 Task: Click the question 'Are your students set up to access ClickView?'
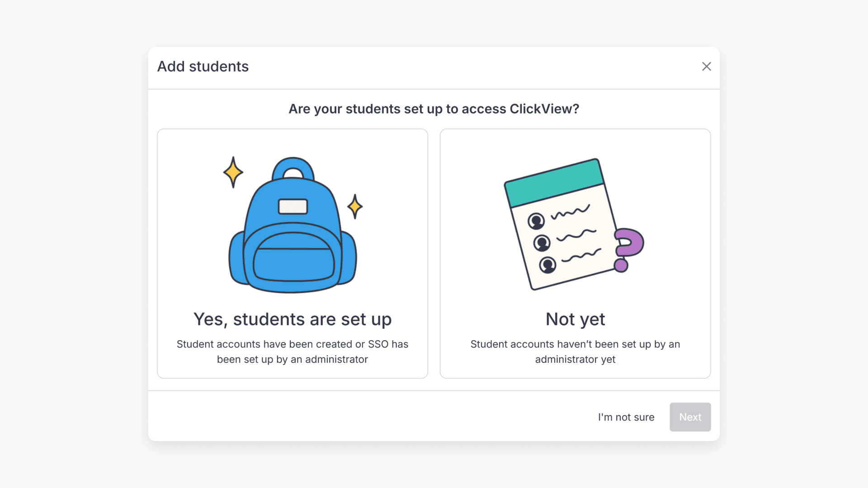point(434,109)
